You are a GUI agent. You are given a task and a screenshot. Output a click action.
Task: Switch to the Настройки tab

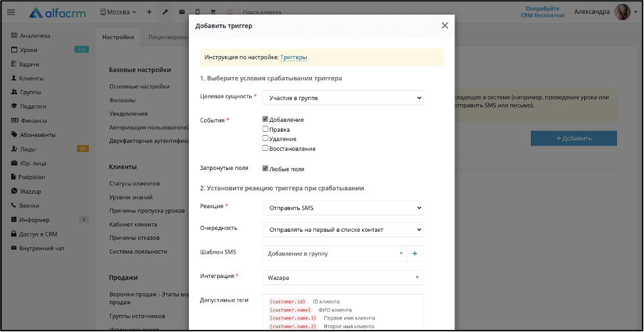pyautogui.click(x=118, y=37)
